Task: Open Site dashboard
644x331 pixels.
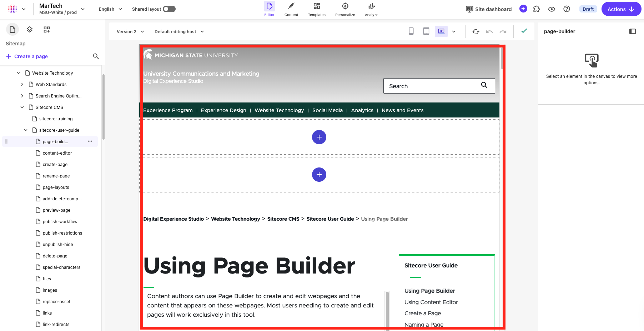Action: (489, 9)
